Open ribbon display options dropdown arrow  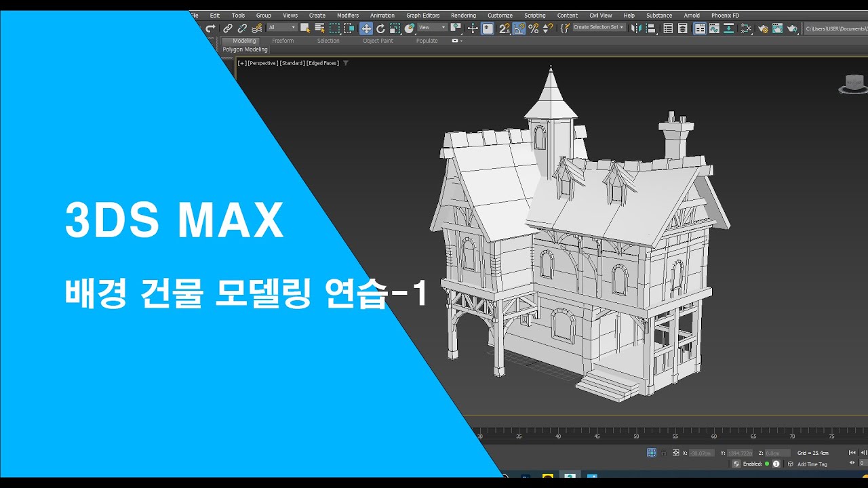(462, 41)
